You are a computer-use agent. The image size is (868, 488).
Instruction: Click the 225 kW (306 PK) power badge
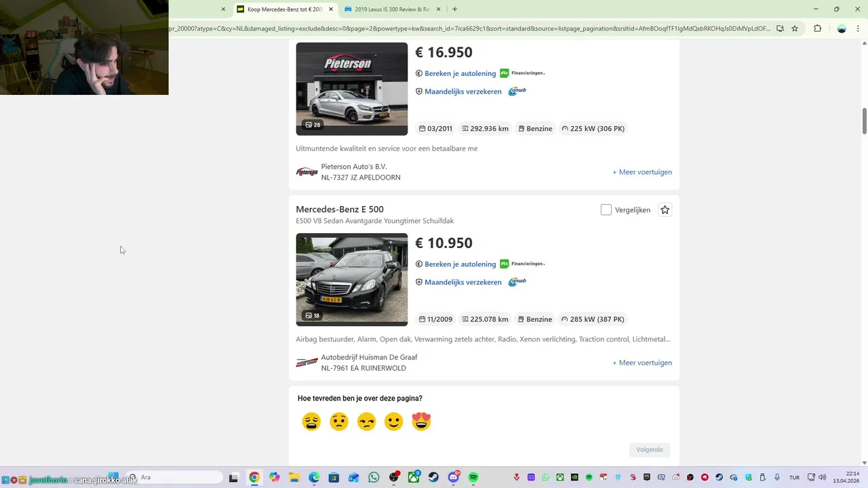click(592, 129)
